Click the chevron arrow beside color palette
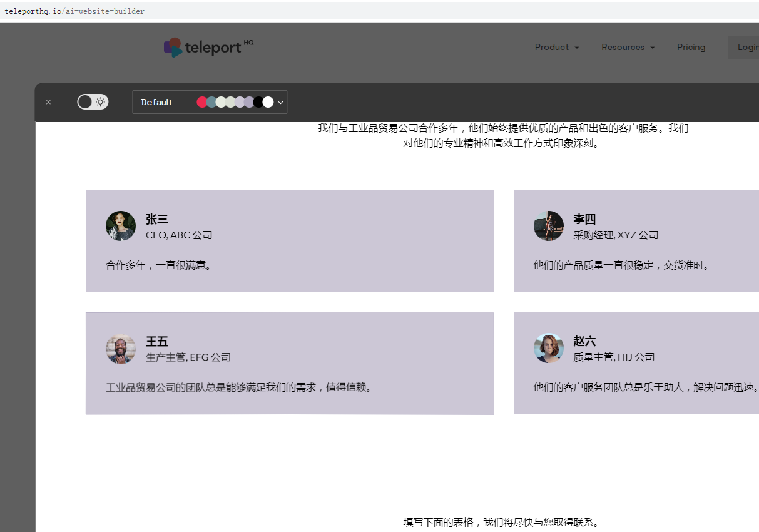This screenshot has height=532, width=759. pyautogui.click(x=281, y=102)
